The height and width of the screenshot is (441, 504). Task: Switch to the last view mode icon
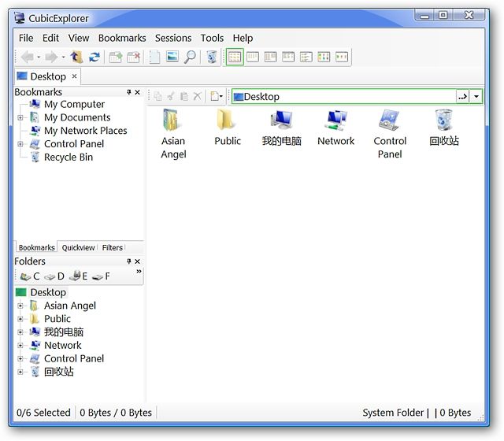342,57
